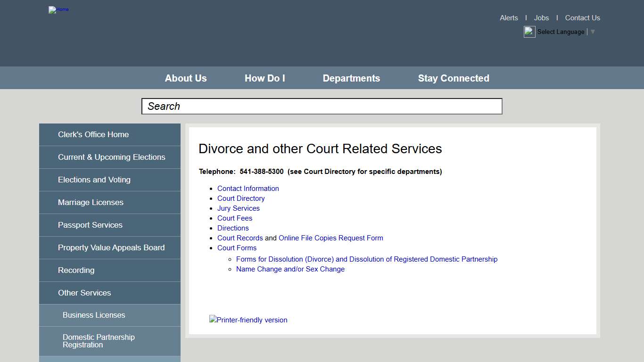View Jury Services information
644x362 pixels.
click(239, 208)
